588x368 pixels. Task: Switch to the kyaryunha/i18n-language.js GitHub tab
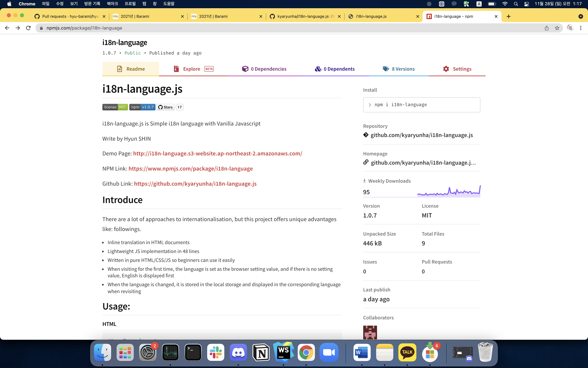click(305, 16)
